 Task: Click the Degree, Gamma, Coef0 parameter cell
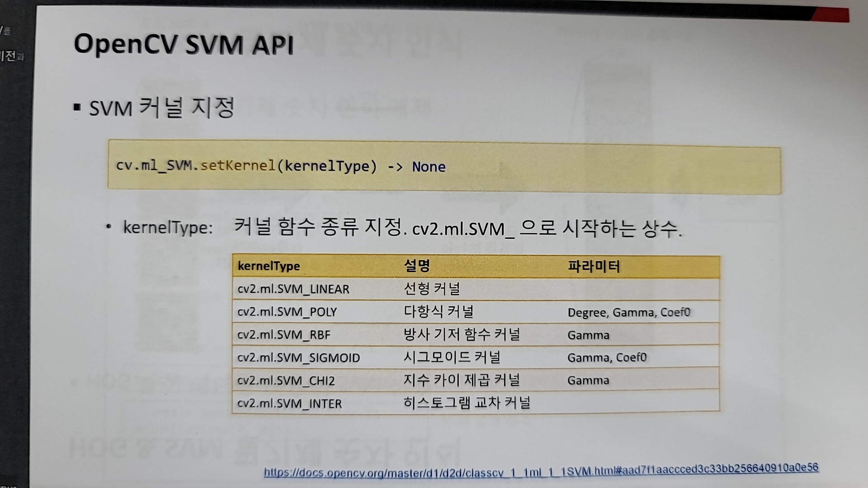(629, 312)
